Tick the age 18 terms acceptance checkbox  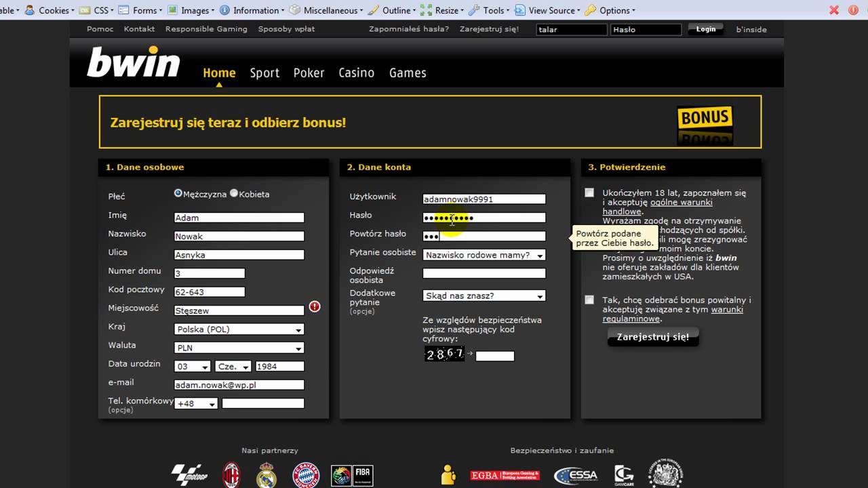coord(589,192)
